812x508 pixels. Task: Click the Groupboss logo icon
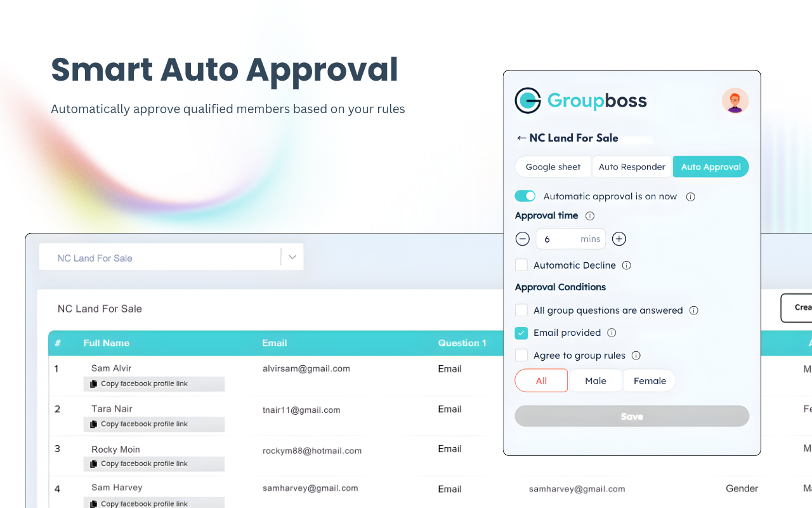click(528, 100)
